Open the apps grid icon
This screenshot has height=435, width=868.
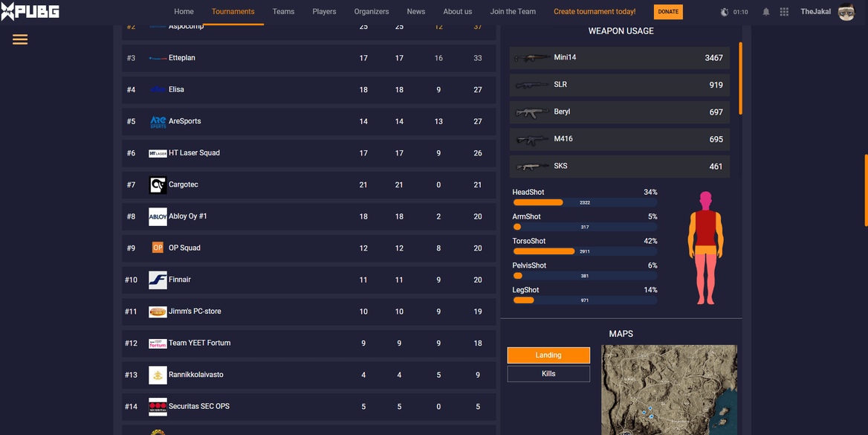click(785, 12)
